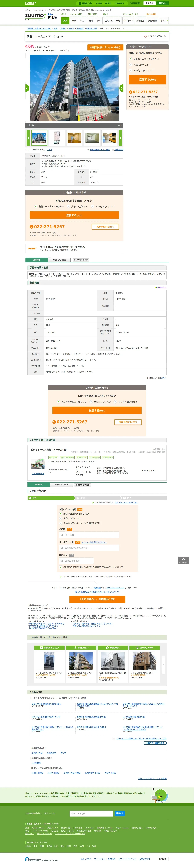Advance recommended properties carousel with arrow
Screen dimensions: 194x868
tap(163, 665)
